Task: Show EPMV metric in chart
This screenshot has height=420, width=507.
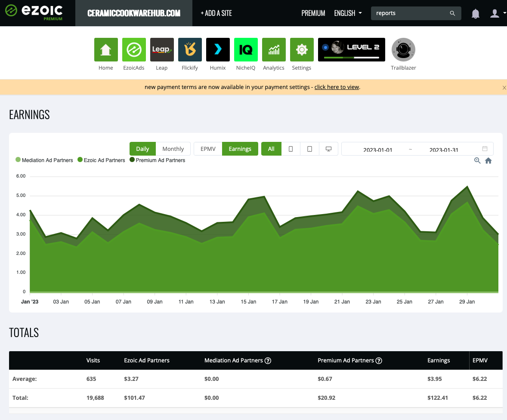Action: point(208,149)
